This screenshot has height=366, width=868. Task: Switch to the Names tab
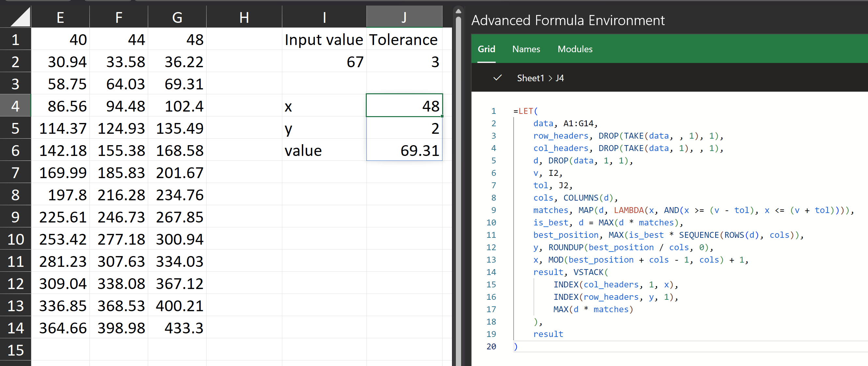click(x=526, y=49)
